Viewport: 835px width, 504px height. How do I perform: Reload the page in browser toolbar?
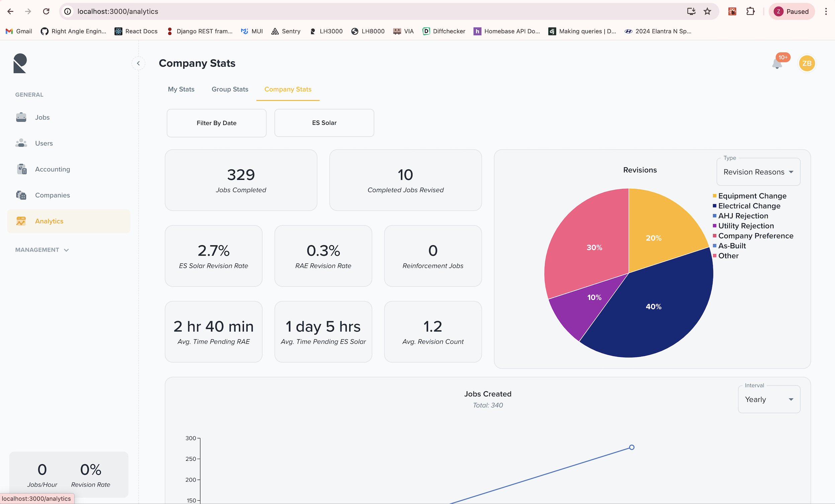click(x=46, y=11)
